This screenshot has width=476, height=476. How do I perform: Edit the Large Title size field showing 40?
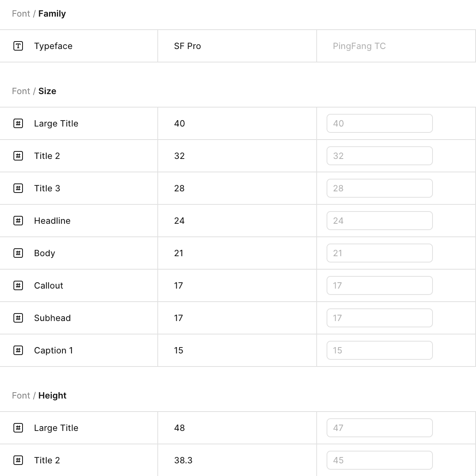click(380, 123)
